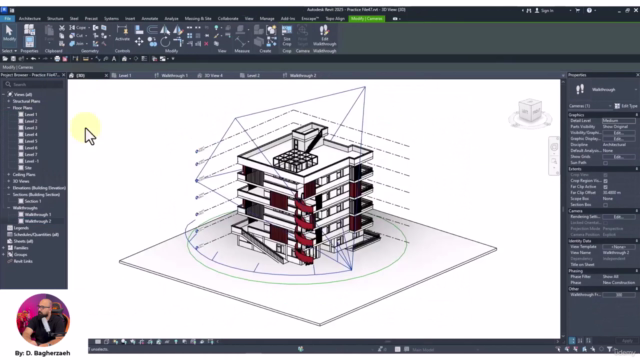Click the Detail Level Medium field

click(x=618, y=121)
